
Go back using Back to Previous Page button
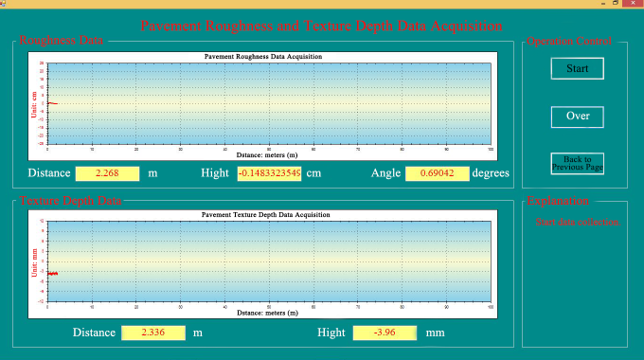(577, 164)
